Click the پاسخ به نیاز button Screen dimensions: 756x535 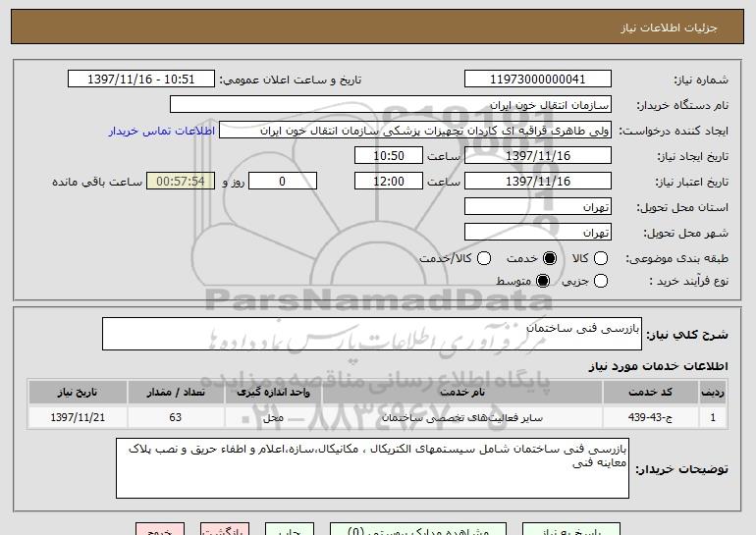coord(571,529)
